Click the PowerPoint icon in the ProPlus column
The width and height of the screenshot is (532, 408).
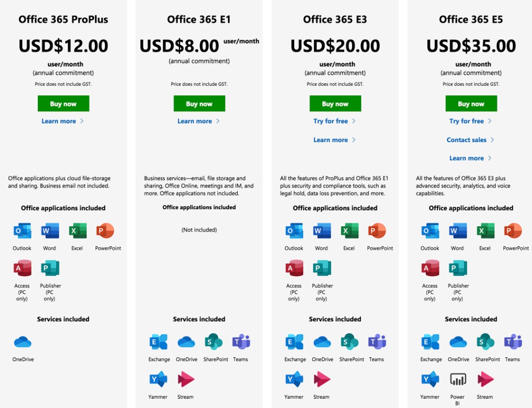tap(104, 231)
